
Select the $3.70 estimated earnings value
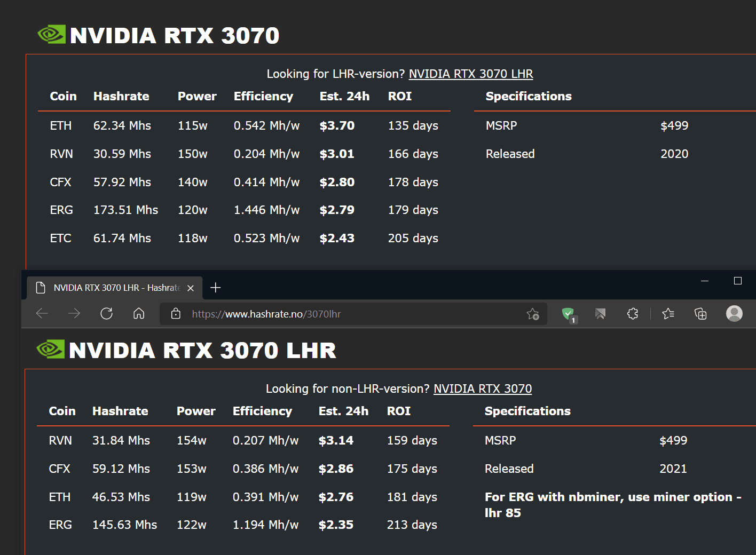coord(337,125)
